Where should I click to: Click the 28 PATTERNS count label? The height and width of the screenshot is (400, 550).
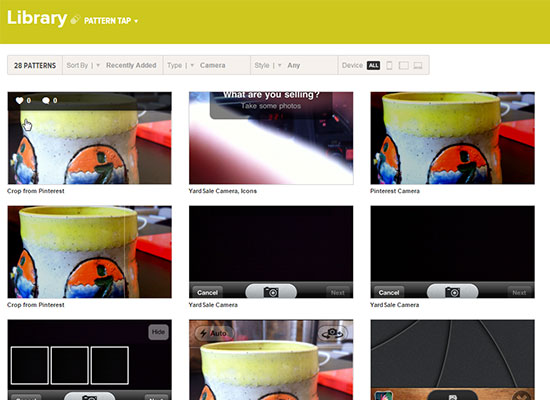point(35,66)
